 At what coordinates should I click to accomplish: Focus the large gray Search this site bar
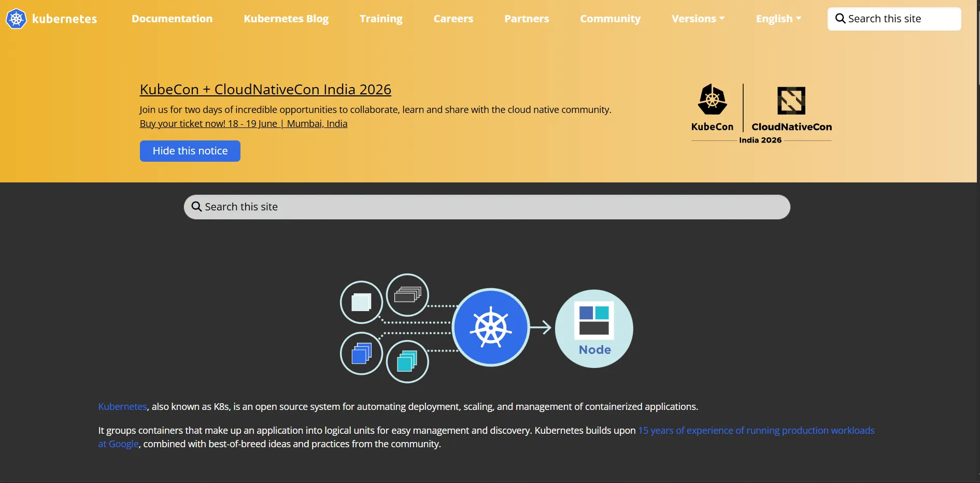coord(487,207)
